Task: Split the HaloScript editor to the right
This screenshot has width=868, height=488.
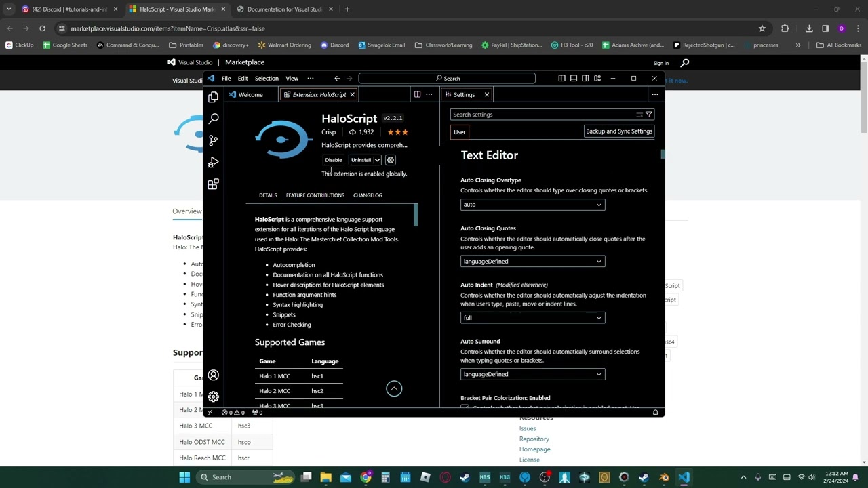Action: [417, 94]
